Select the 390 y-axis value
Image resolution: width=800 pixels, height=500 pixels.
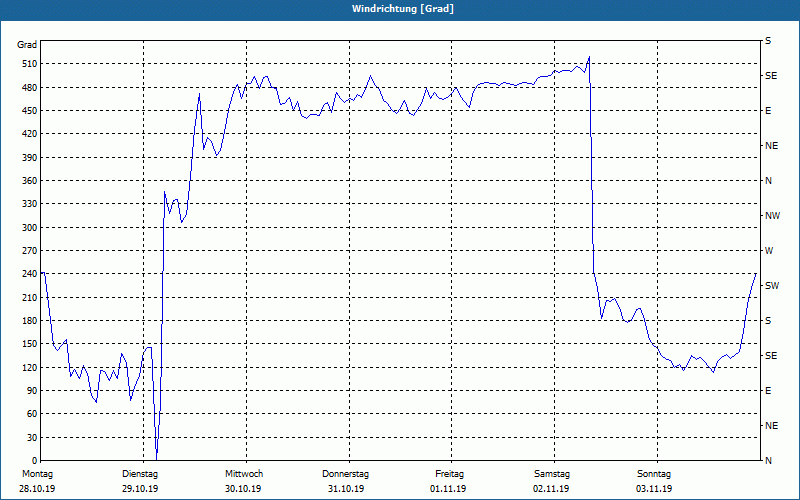[x=30, y=158]
